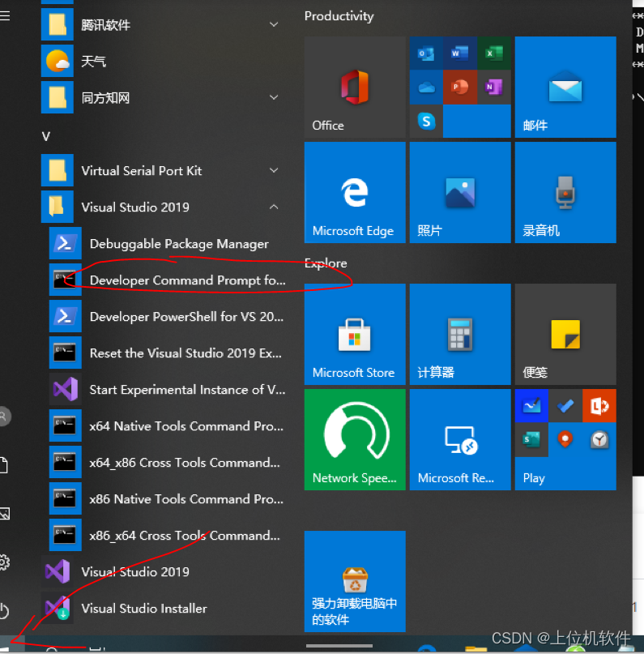Open the Play folder tile

(565, 439)
